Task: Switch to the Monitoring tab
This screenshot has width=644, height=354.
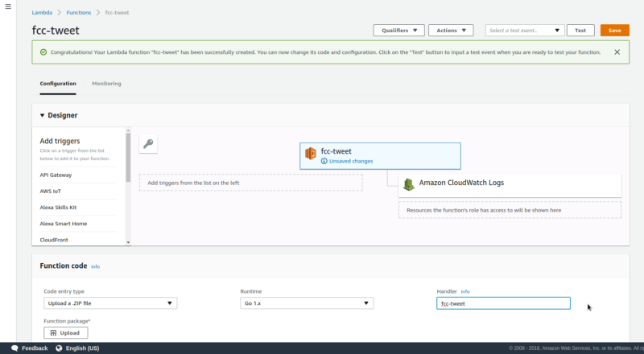Action: pyautogui.click(x=106, y=84)
